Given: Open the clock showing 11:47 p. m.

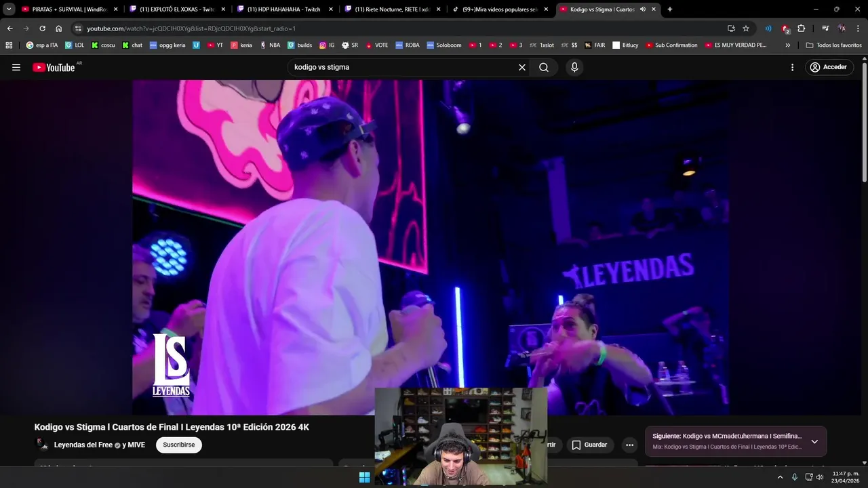Looking at the screenshot, I should pyautogui.click(x=846, y=477).
